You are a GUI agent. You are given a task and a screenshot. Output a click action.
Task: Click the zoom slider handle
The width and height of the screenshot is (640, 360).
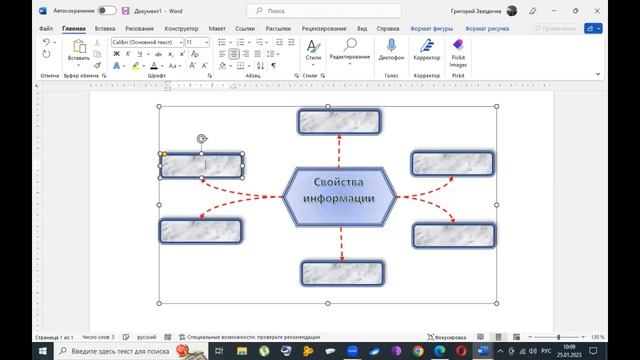pos(559,337)
